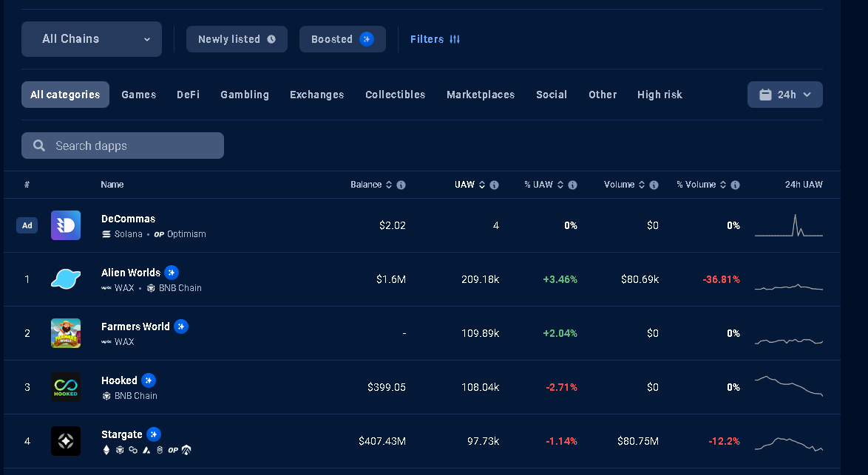Screen dimensions: 868x475
Task: Show info tooltip for Volume column
Action: coord(654,185)
